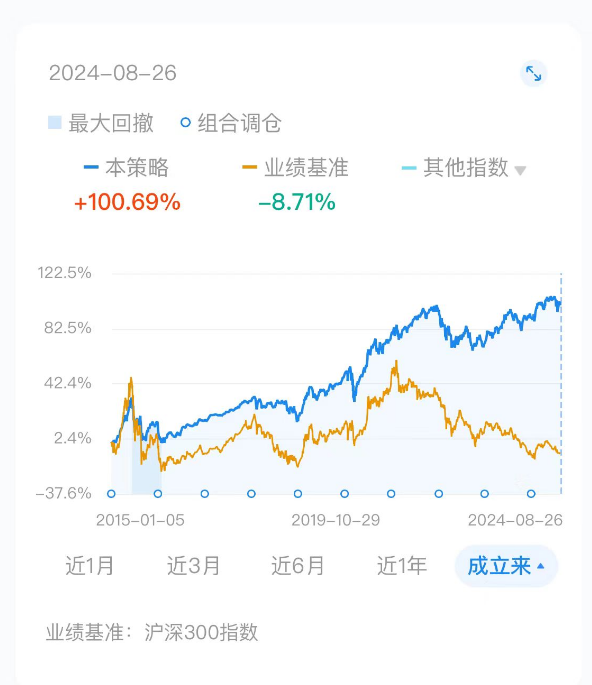Click the 沪深300指数 benchmark text
This screenshot has height=685, width=592.
201,632
